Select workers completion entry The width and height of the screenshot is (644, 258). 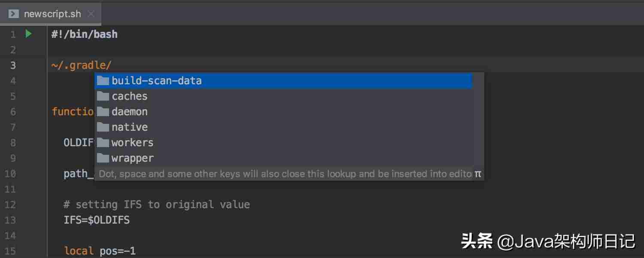283,143
